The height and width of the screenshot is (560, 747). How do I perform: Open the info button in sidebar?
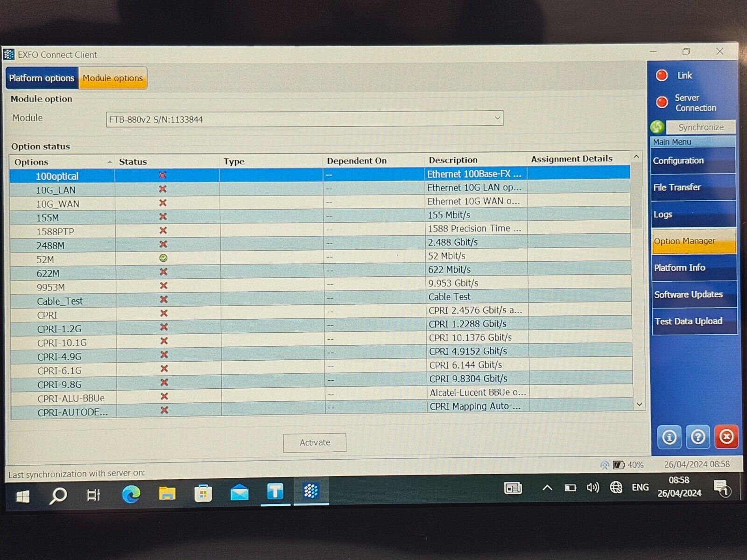[x=669, y=437]
